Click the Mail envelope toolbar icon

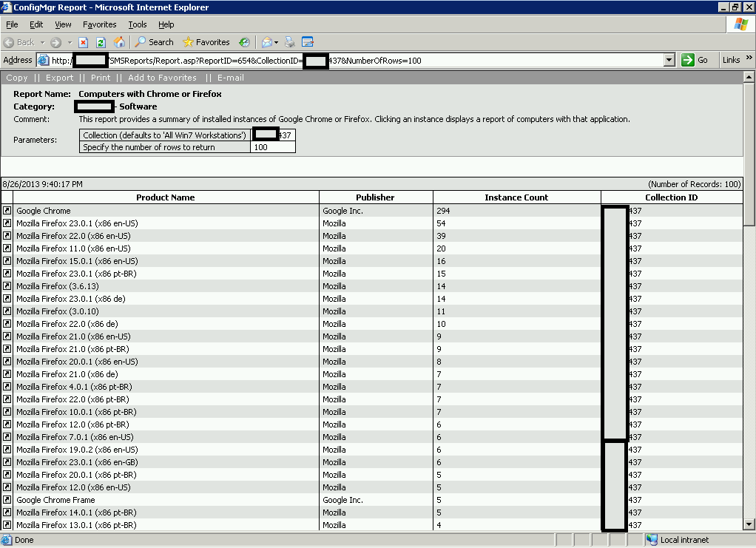click(266, 42)
